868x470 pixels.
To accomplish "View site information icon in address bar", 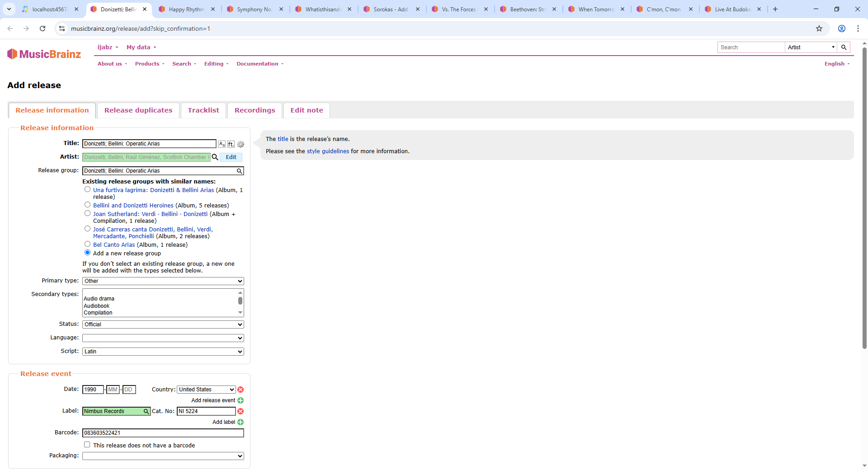I will (x=62, y=28).
